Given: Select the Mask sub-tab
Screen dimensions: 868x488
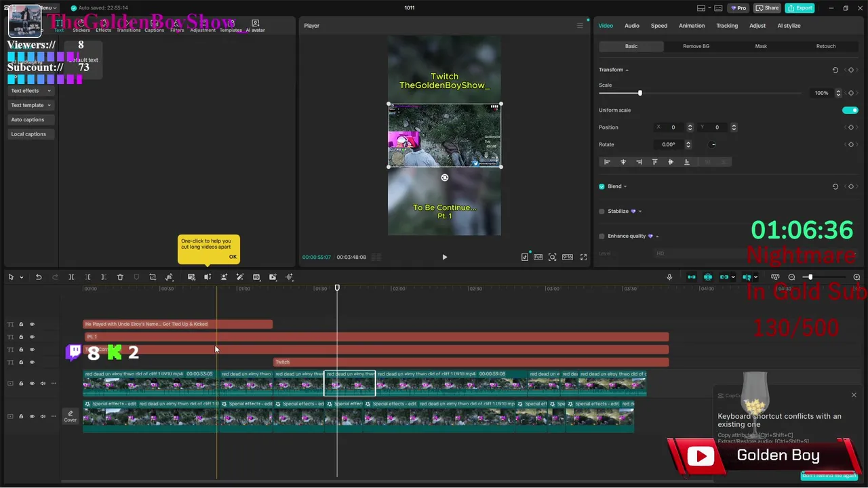Looking at the screenshot, I should [761, 46].
